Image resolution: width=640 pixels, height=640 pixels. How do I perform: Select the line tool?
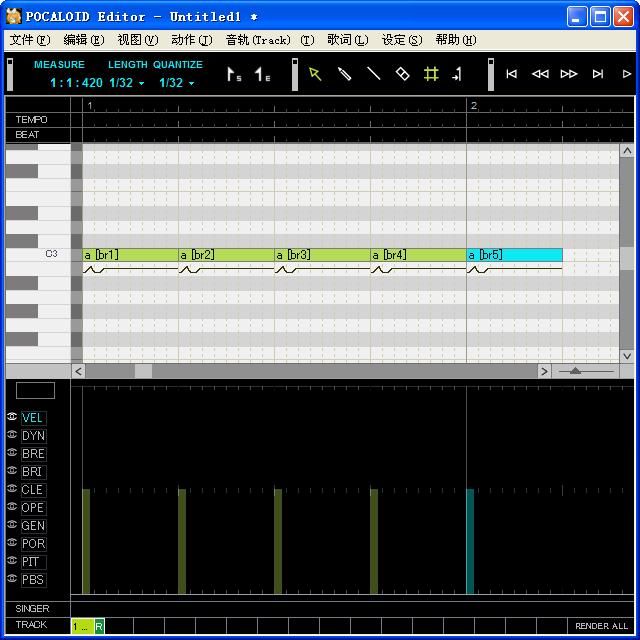373,74
